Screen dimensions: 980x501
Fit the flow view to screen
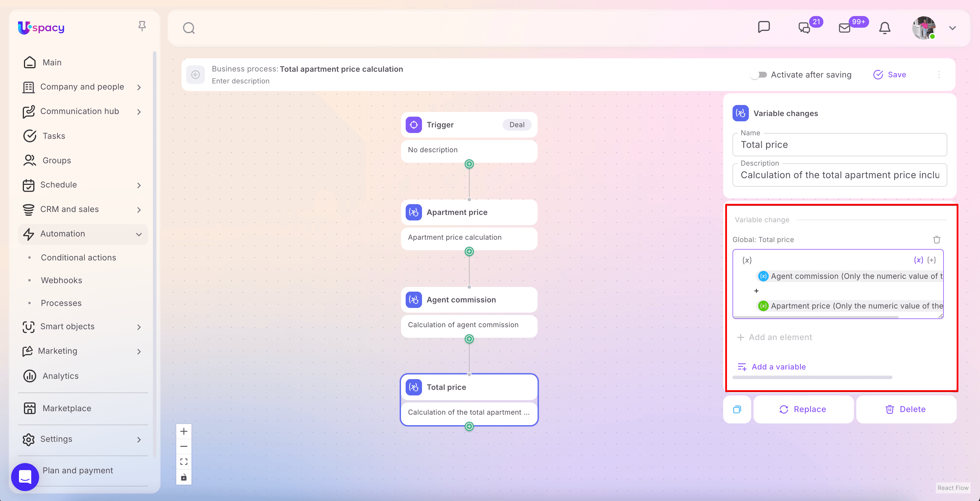click(x=184, y=462)
